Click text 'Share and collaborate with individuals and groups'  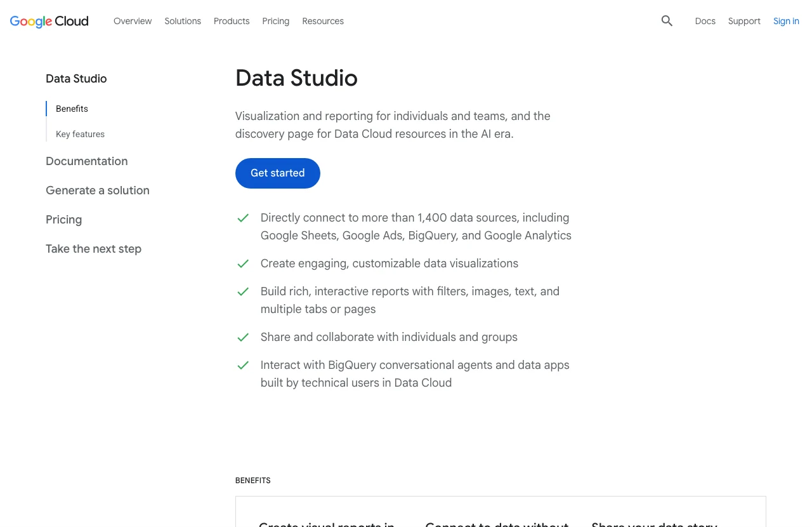(x=389, y=337)
